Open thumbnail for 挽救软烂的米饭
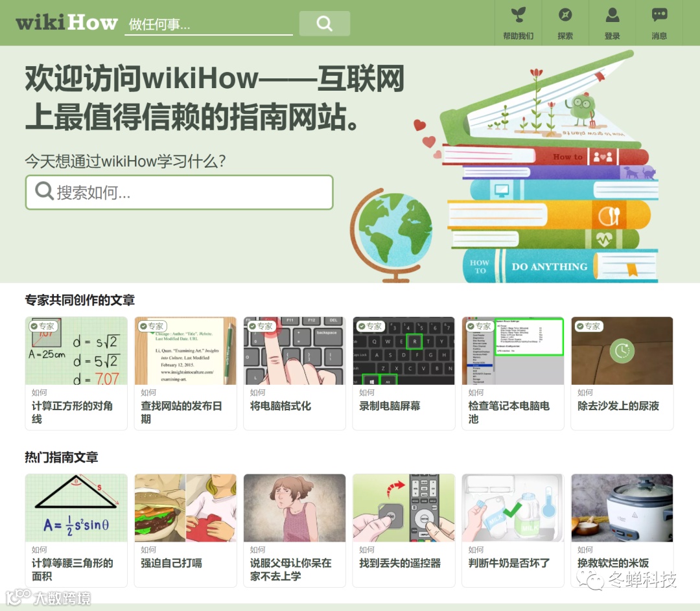The height and width of the screenshot is (611, 700). (x=622, y=508)
